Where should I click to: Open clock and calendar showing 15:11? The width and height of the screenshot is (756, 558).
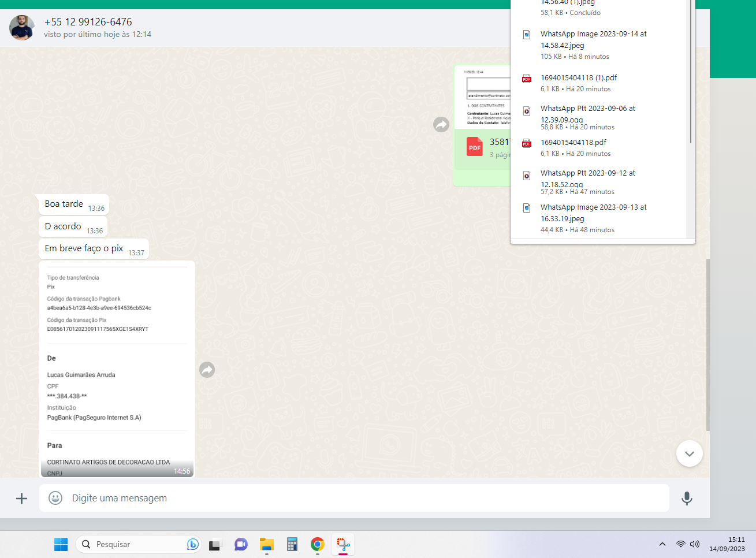coord(727,544)
